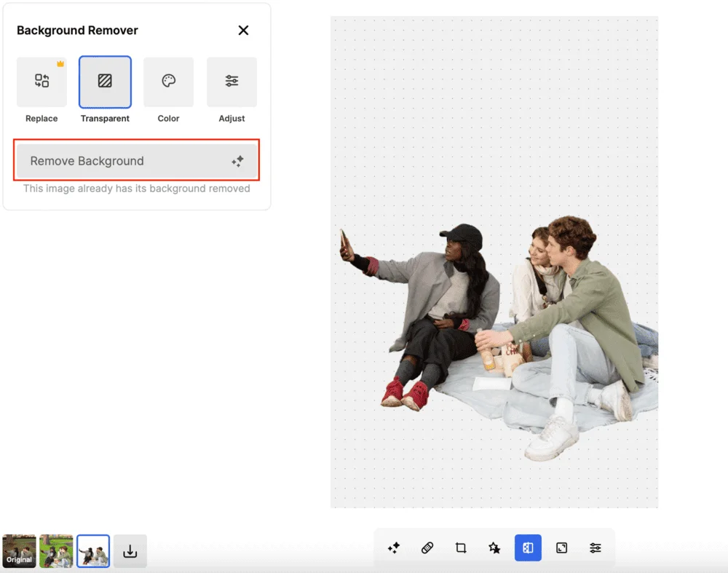The width and height of the screenshot is (728, 573).
Task: Open the Adjust option in panel
Action: click(x=232, y=82)
